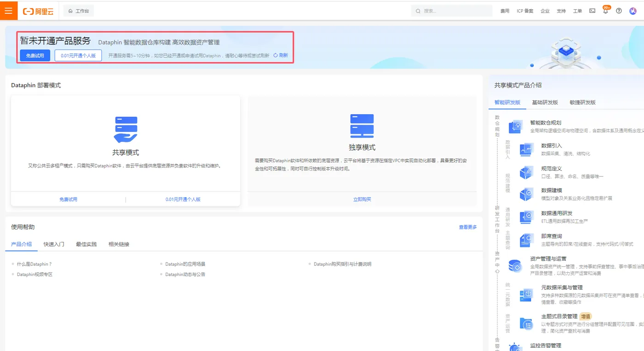Open the ICP 备案 menu

tap(525, 11)
